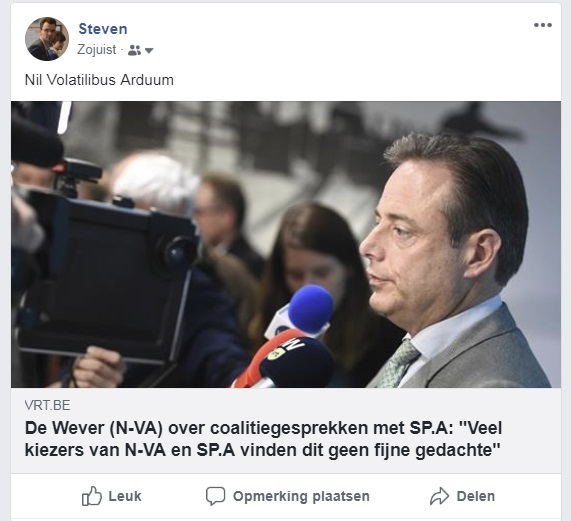This screenshot has height=521, width=571.
Task: Open the De Wever coalitiegesprekken headline
Action: (x=263, y=439)
